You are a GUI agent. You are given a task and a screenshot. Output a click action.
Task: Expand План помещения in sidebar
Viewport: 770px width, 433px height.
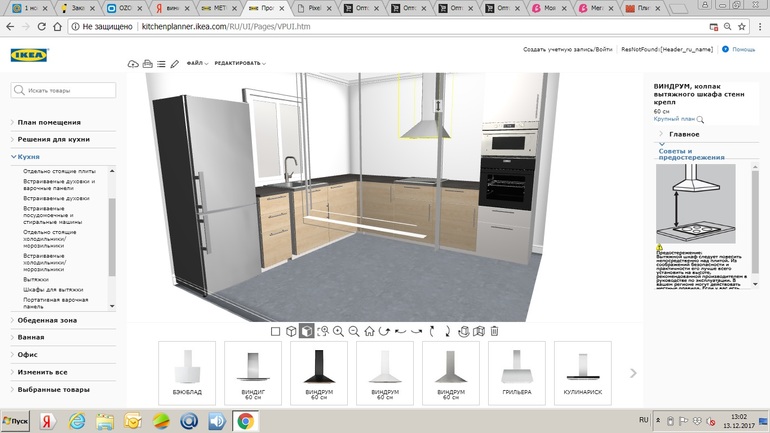[x=49, y=122]
